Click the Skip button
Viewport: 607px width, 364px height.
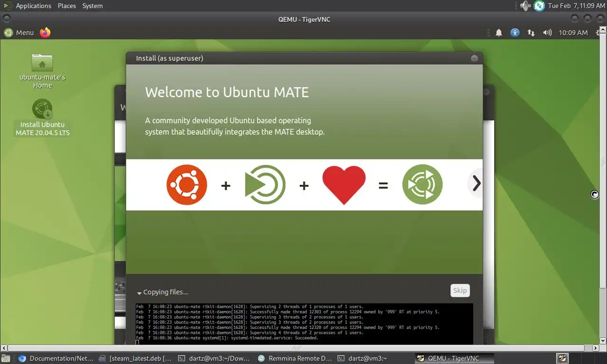(x=460, y=291)
